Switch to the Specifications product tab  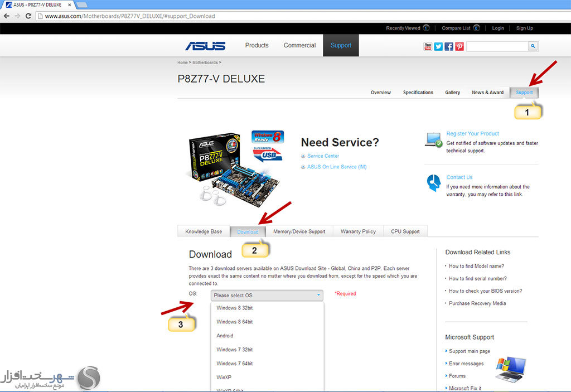point(418,93)
